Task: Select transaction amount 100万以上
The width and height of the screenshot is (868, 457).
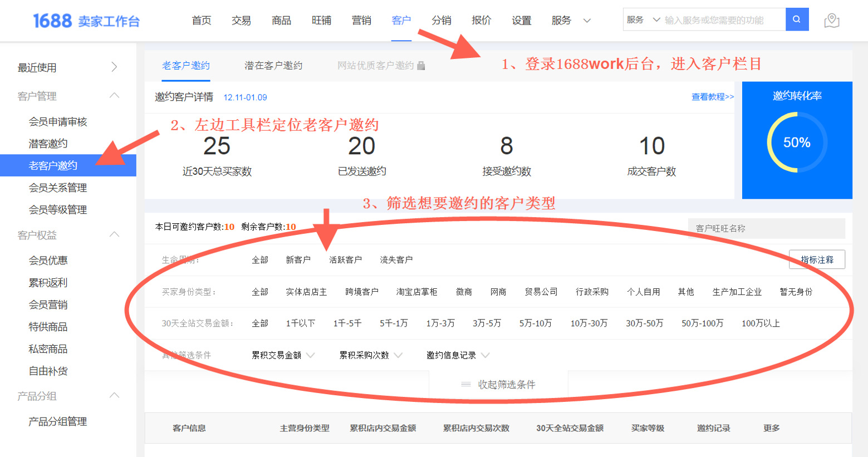Action: tap(761, 323)
